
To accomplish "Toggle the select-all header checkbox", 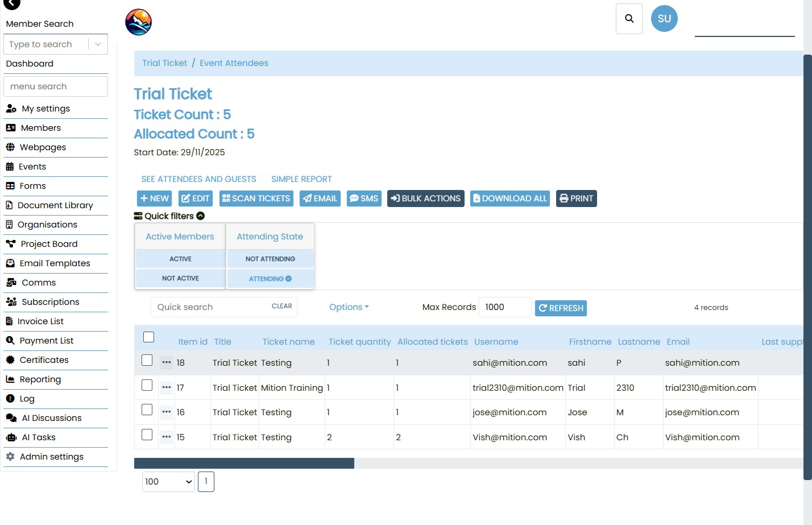I will click(149, 337).
